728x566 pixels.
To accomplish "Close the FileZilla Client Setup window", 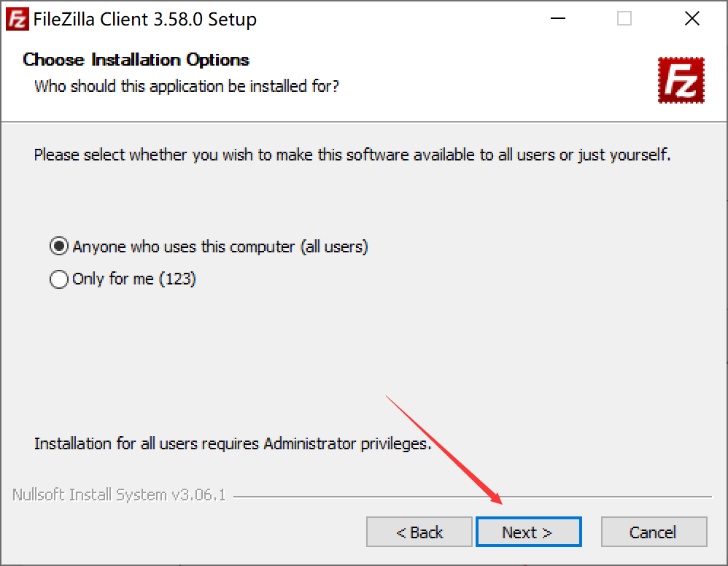I will click(x=692, y=18).
